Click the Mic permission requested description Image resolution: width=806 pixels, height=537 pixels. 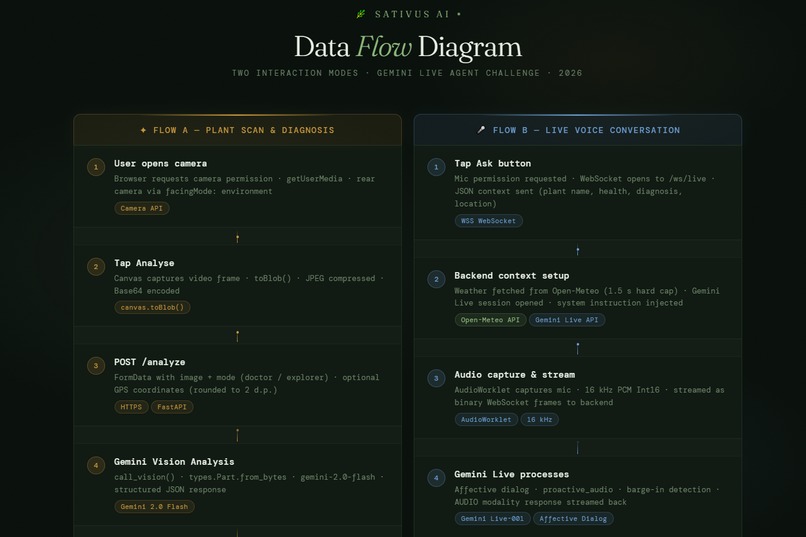584,191
